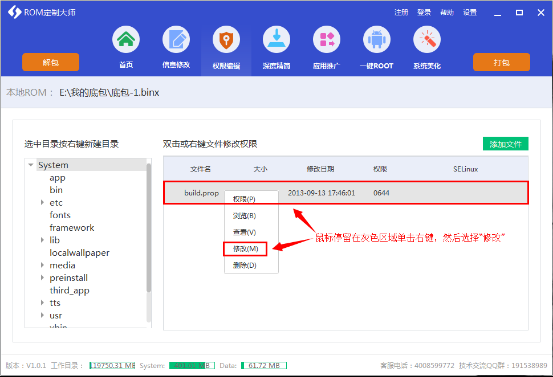Open the 深度精简 download icon
Image resolution: width=553 pixels, height=377 pixels.
276,39
